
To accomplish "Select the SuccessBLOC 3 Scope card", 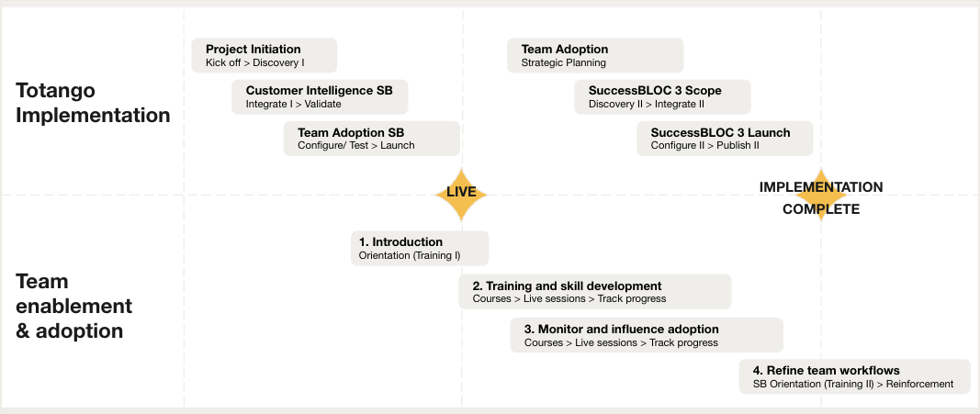I will [662, 96].
